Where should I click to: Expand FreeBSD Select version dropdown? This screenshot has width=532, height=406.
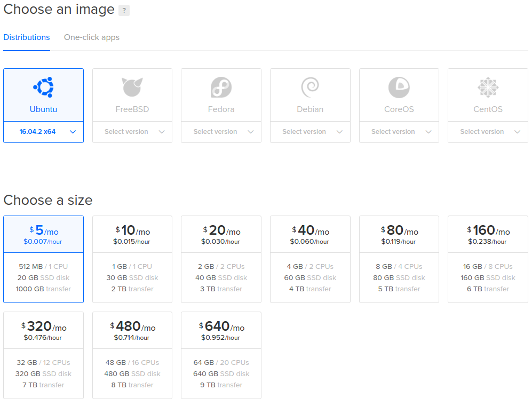click(x=132, y=132)
